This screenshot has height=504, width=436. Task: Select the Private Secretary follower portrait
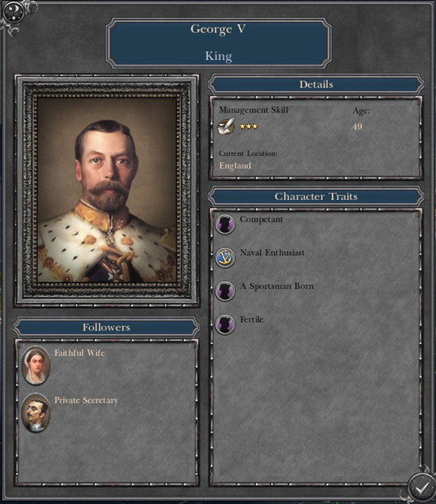pos(35,413)
